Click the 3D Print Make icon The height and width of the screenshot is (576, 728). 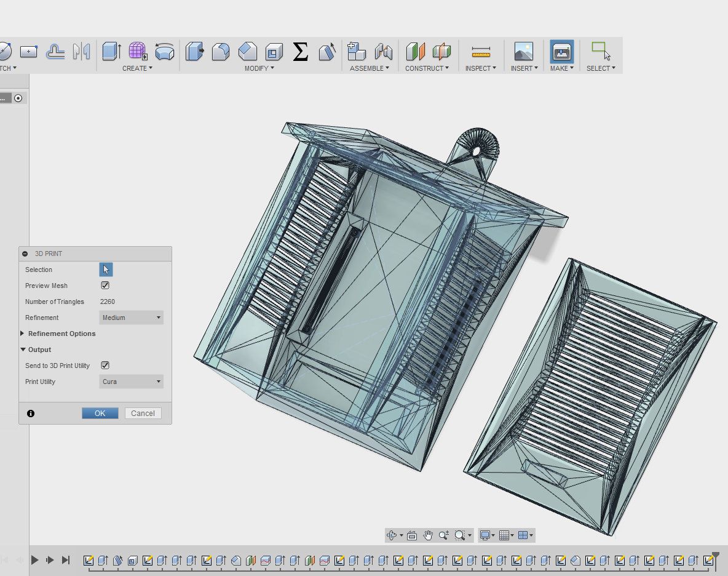561,52
